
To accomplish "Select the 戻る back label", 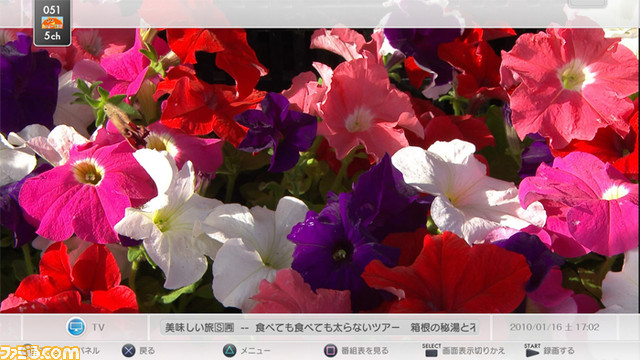I will click(147, 351).
